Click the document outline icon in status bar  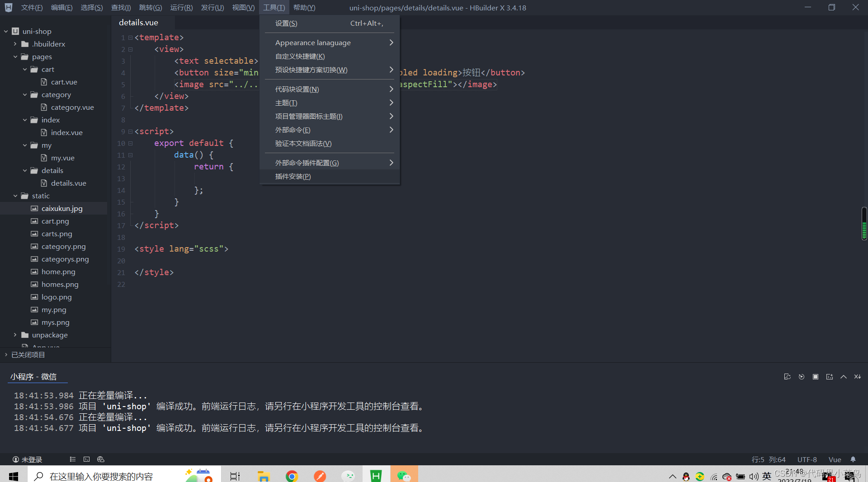[72, 459]
